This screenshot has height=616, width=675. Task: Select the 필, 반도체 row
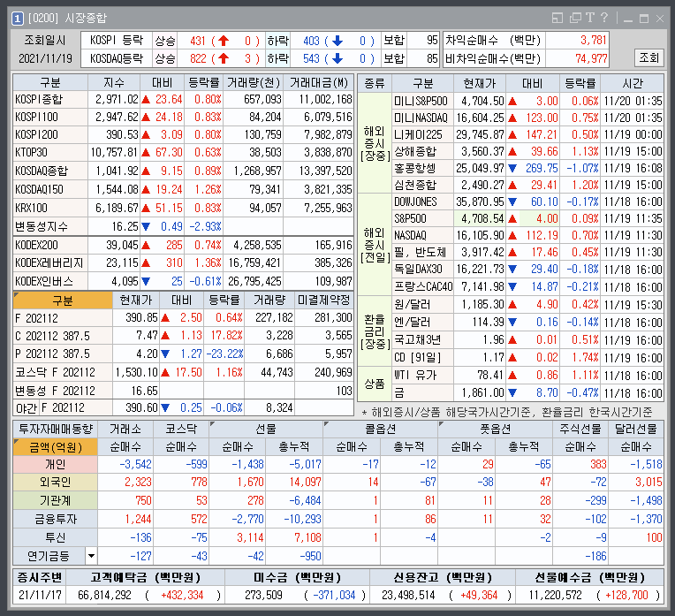[x=527, y=252]
